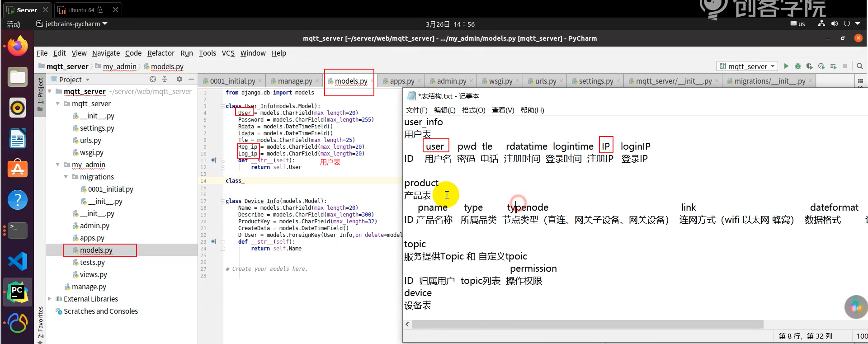
Task: Close the manage.py editor tab
Action: [317, 81]
